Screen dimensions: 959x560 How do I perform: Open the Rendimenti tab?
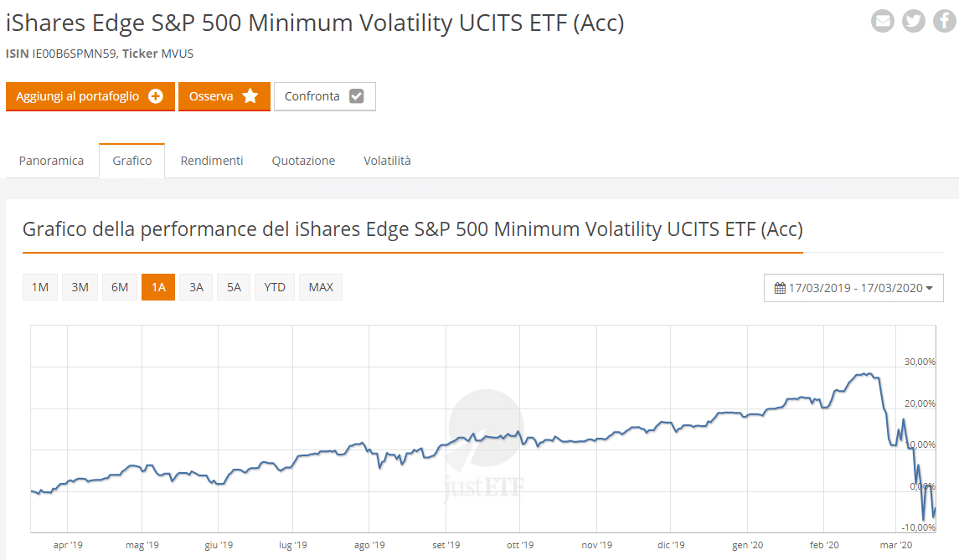click(x=212, y=161)
